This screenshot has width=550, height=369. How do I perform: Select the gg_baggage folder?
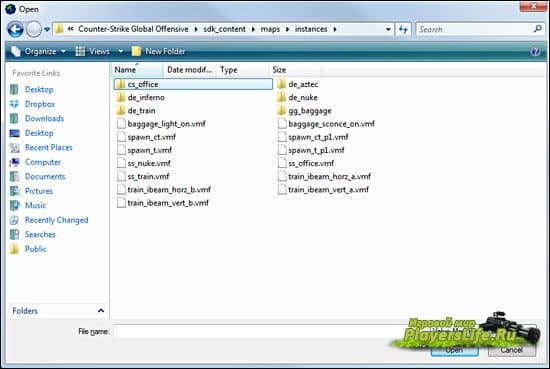[304, 111]
